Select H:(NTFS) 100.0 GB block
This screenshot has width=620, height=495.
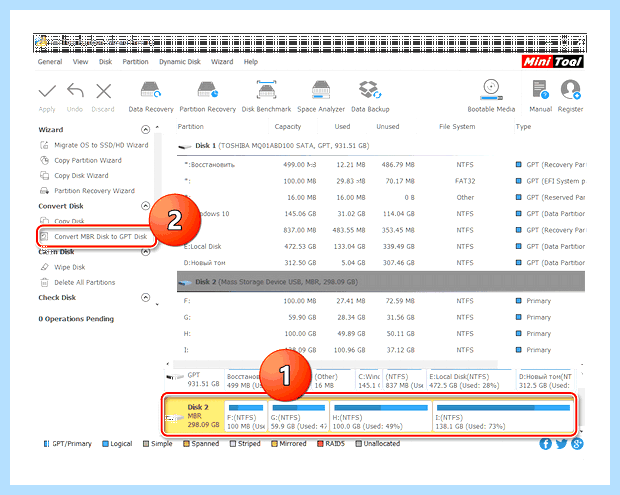[x=381, y=416]
